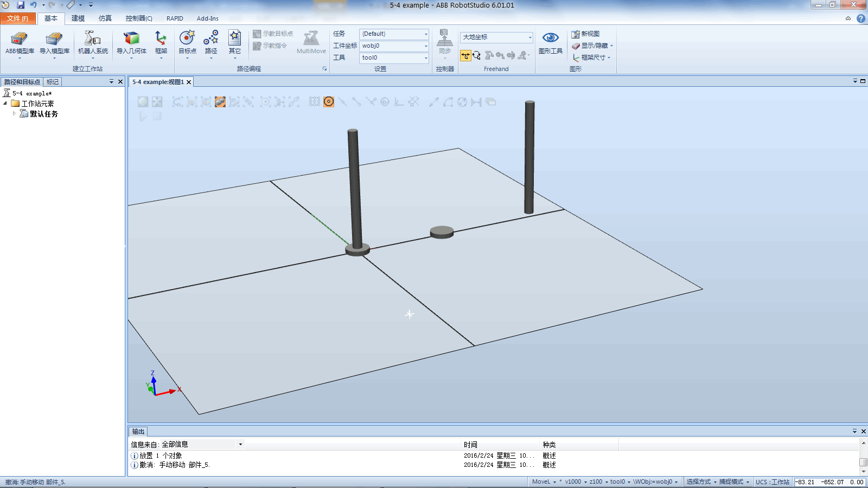Click the 捕捉模式 status bar button
The height and width of the screenshot is (488, 868).
coord(735,481)
